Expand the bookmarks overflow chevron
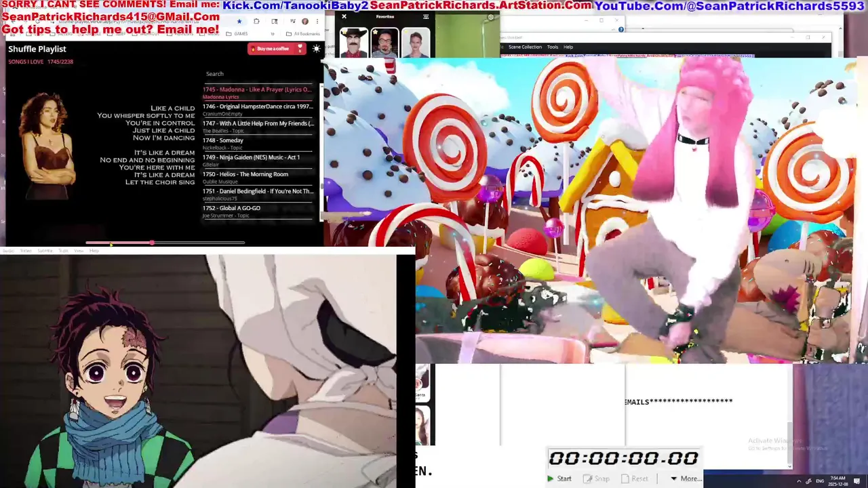Screen dimensions: 868x488 click(x=273, y=33)
